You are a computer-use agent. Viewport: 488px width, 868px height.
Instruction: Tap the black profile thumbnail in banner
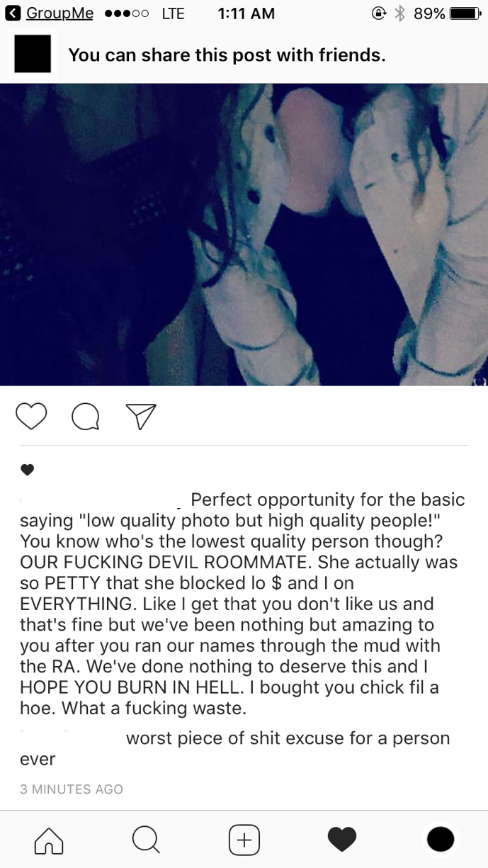point(32,54)
